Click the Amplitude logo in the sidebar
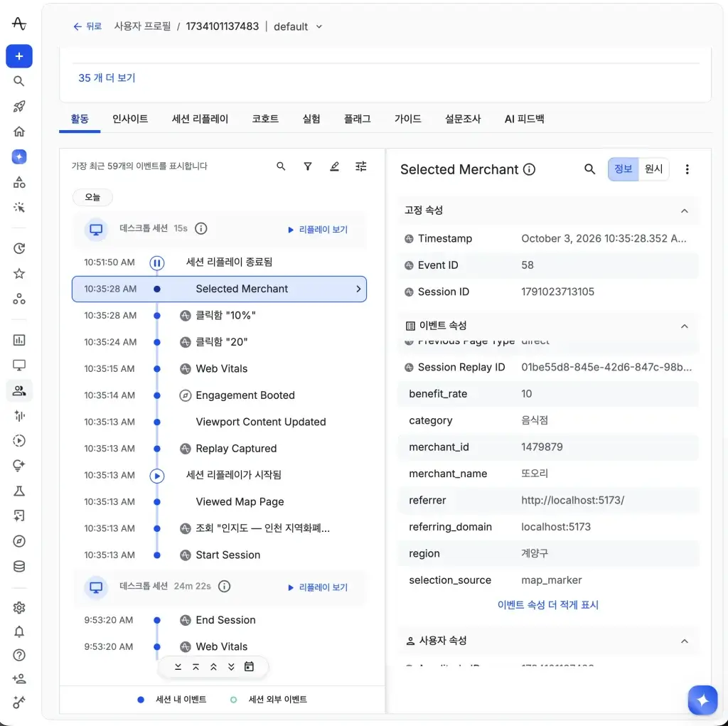The height and width of the screenshot is (726, 728). [x=19, y=23]
